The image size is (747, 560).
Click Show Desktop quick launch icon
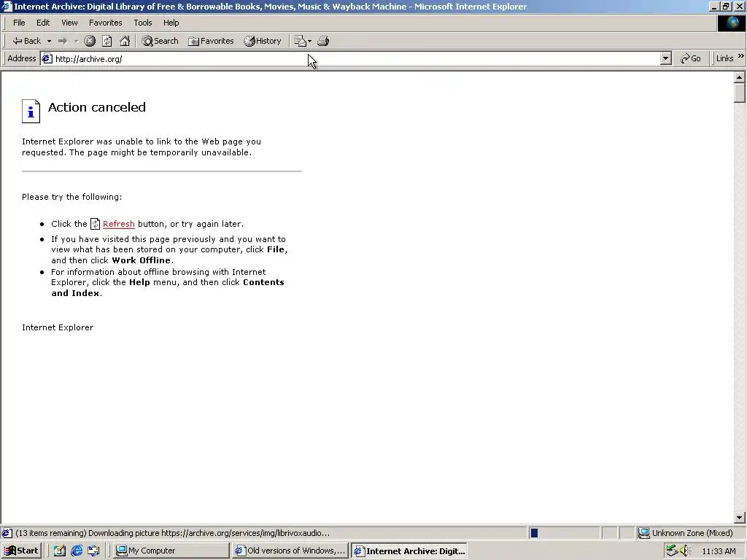tap(60, 551)
